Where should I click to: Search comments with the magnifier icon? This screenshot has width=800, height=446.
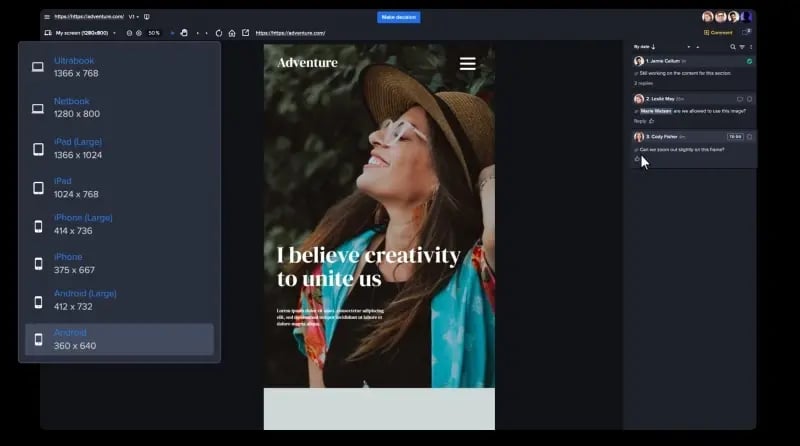733,47
